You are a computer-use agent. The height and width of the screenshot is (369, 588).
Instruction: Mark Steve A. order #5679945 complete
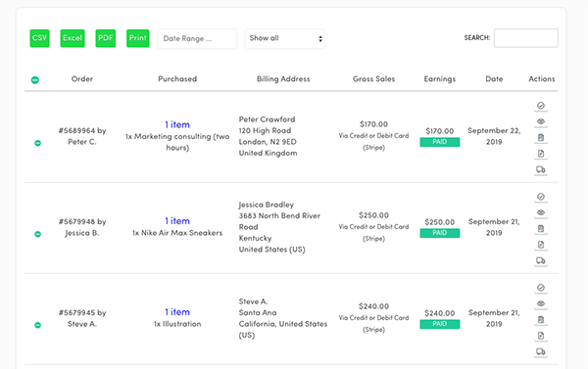[541, 288]
